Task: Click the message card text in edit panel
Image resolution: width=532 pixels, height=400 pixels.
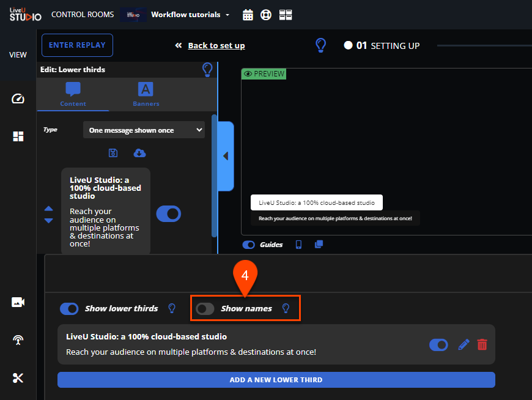Action: [x=106, y=212]
